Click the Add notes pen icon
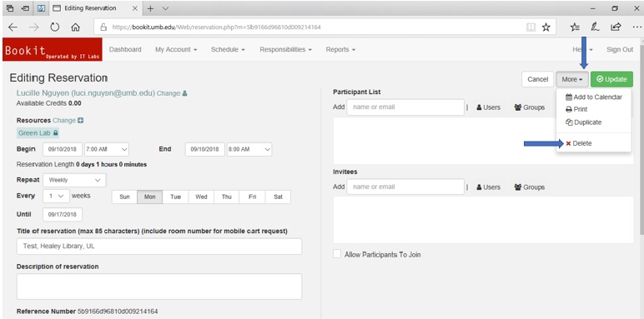644x319 pixels. click(594, 27)
